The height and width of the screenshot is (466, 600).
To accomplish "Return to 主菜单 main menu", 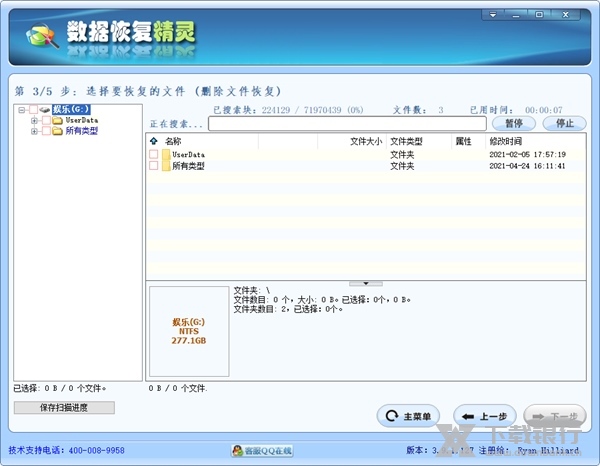I will click(x=408, y=416).
